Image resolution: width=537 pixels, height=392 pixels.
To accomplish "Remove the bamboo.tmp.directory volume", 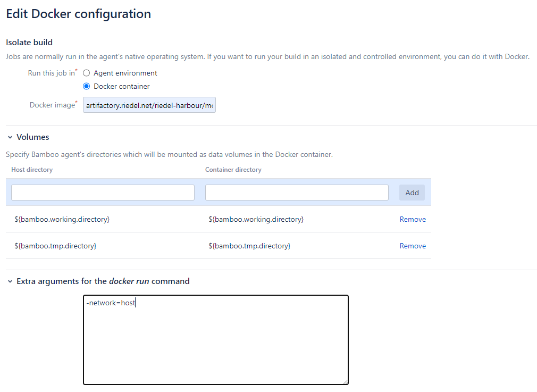I will [413, 246].
